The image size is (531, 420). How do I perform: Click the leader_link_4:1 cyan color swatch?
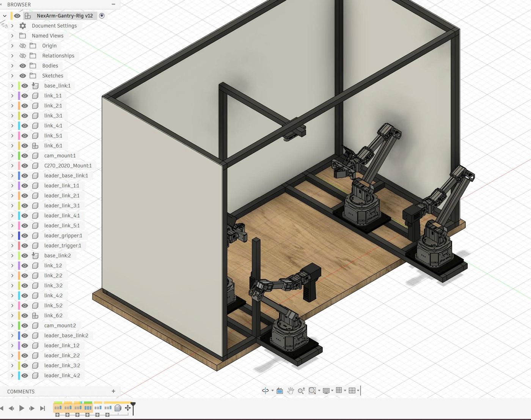pos(19,216)
